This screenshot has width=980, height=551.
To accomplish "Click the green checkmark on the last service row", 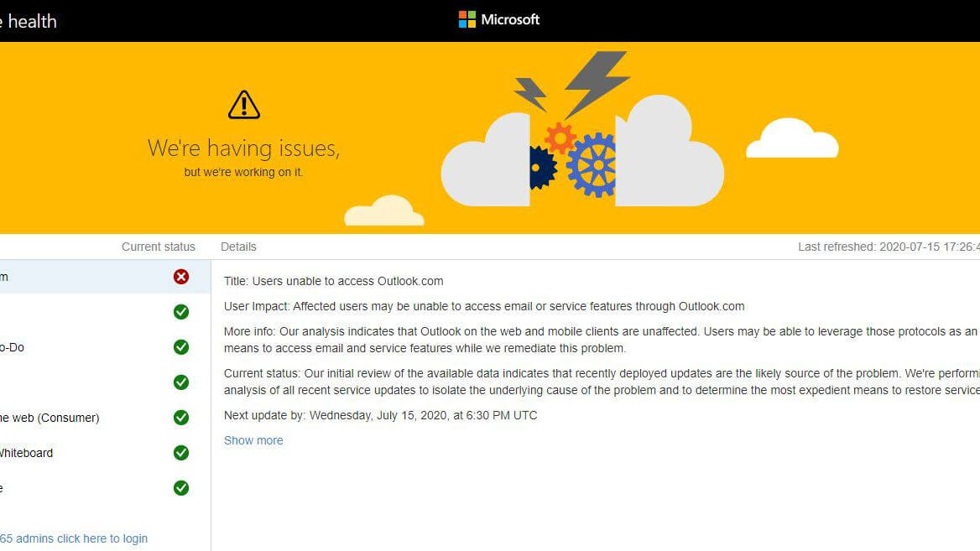I will pyautogui.click(x=181, y=488).
